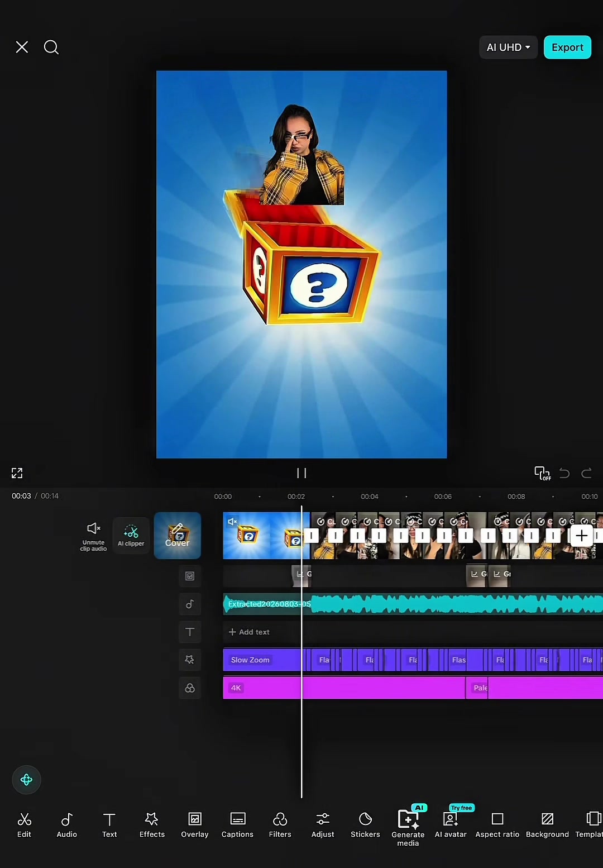Screen dimensions: 603x868
Task: Select the first mystery box video clip
Action: tap(266, 536)
